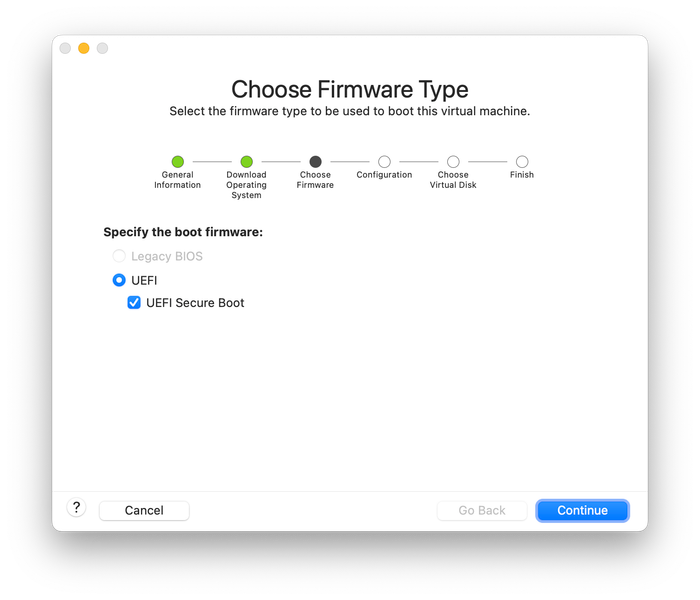Viewport: 700px width, 600px height.
Task: Open help with the question mark button
Action: [x=76, y=508]
